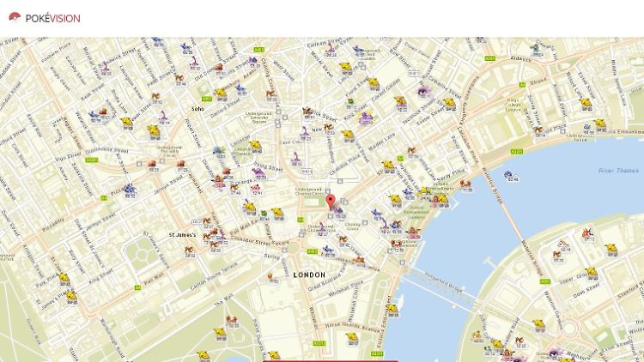Click the A401 road shield
The height and width of the screenshot is (362, 644).
click(258, 50)
